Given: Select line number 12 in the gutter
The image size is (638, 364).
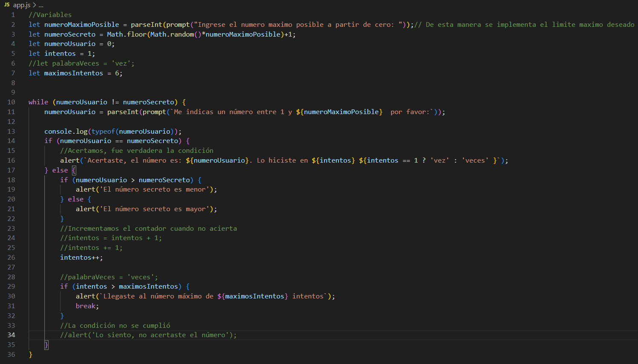Looking at the screenshot, I should [x=11, y=122].
